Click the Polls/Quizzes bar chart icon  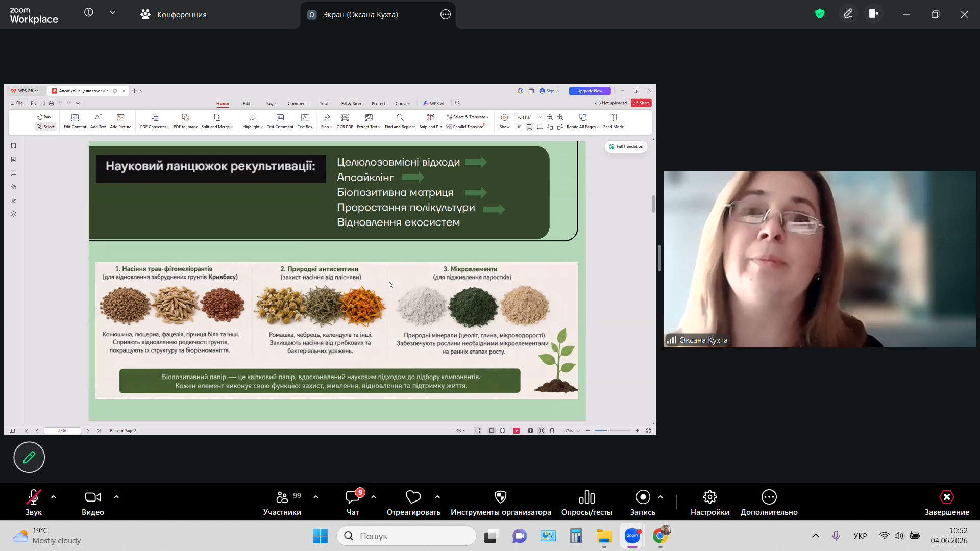pos(586,497)
